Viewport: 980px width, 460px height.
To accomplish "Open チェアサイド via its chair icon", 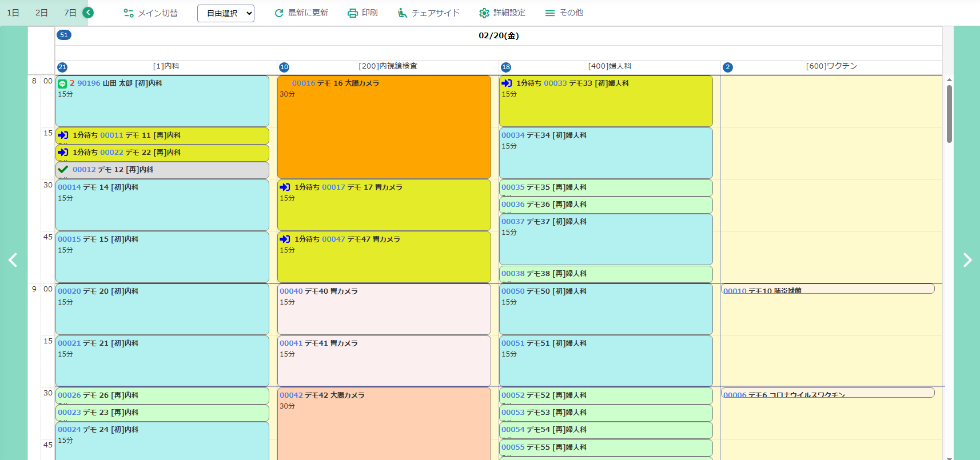I will pyautogui.click(x=403, y=13).
